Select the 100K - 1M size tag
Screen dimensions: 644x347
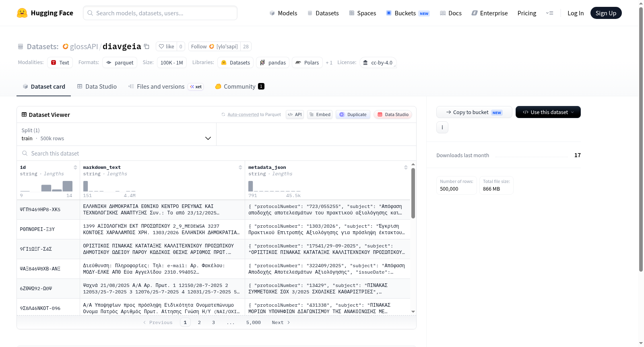point(172,62)
